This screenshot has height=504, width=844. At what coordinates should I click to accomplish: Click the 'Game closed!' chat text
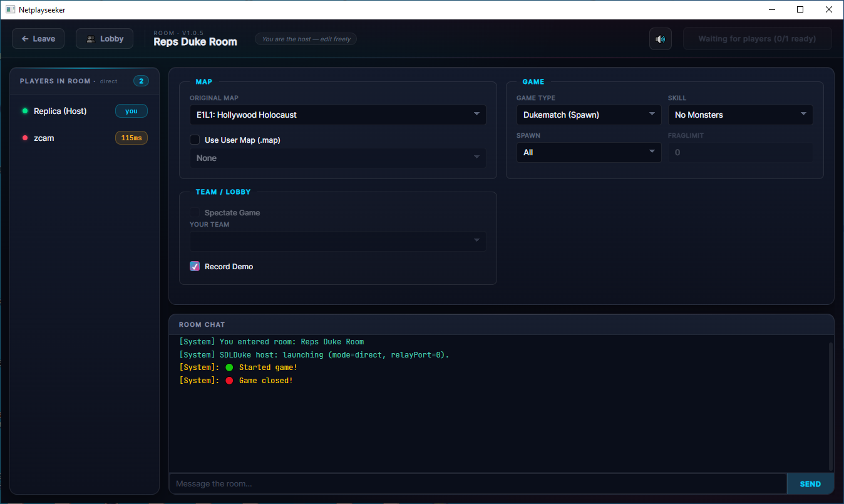[x=266, y=381]
